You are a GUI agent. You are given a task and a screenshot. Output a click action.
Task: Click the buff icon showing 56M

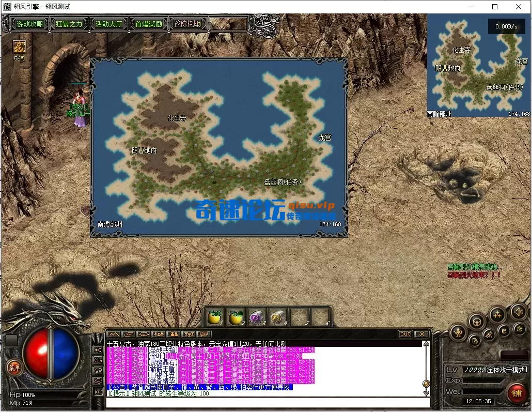pos(19,47)
